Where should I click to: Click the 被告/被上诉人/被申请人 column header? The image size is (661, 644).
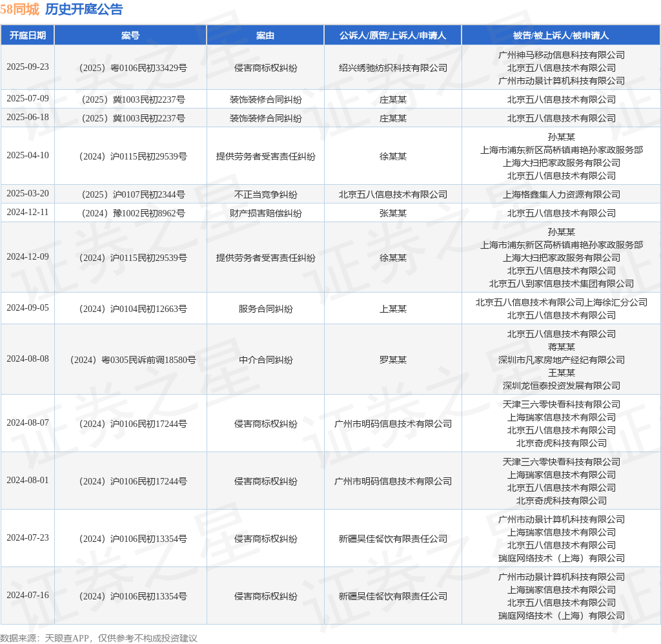(x=561, y=36)
